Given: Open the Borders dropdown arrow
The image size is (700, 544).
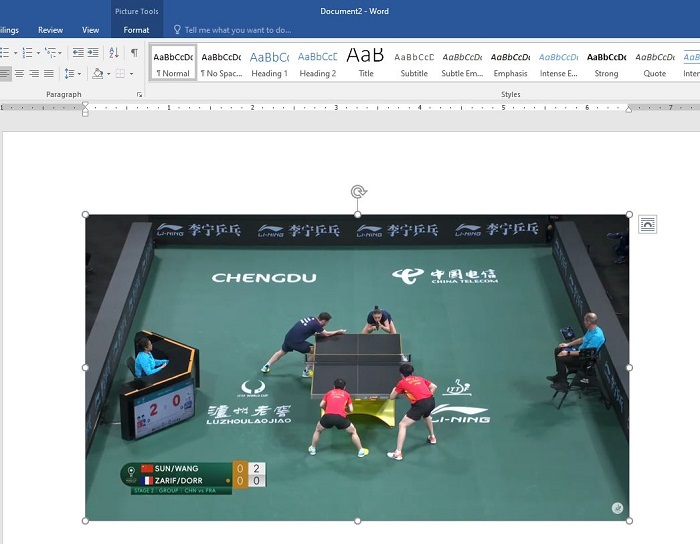Looking at the screenshot, I should point(132,74).
